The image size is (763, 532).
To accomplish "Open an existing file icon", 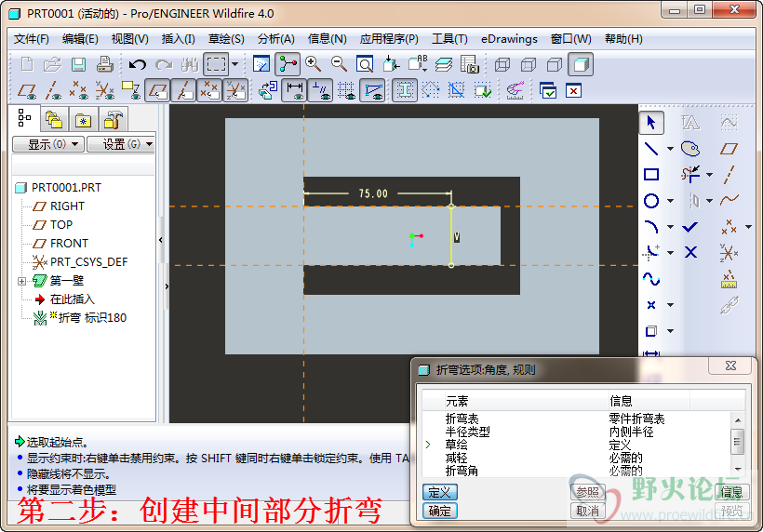I will point(52,64).
